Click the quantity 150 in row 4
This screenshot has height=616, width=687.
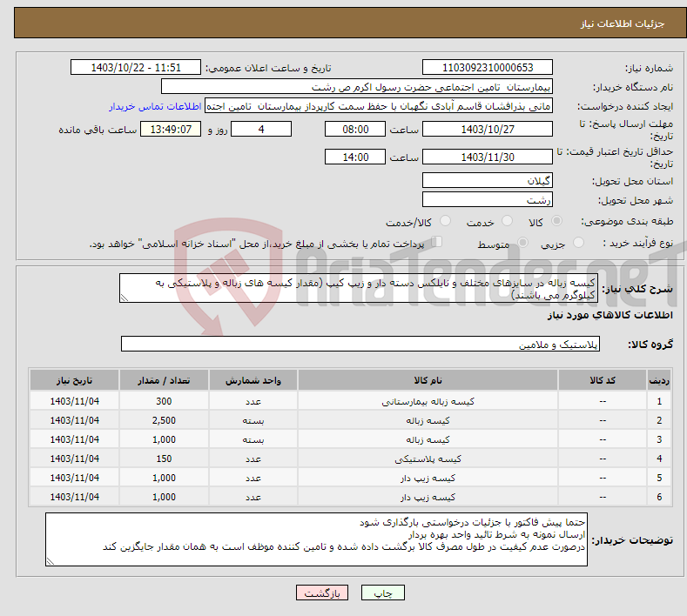[164, 459]
